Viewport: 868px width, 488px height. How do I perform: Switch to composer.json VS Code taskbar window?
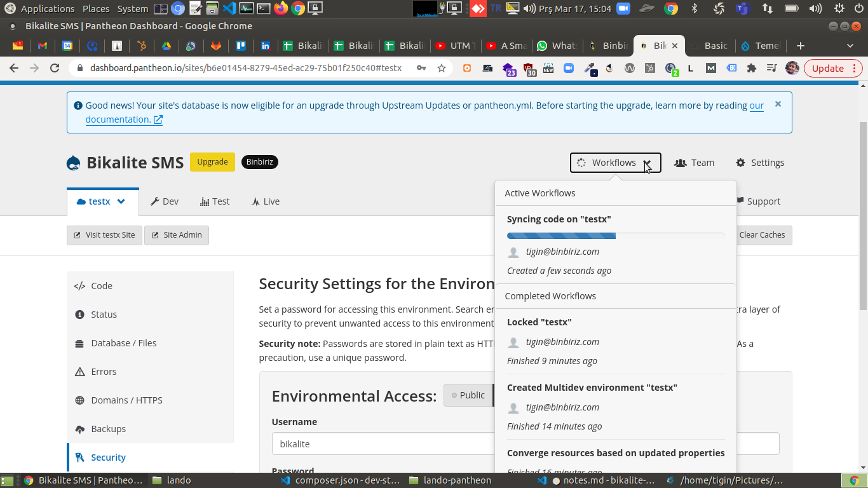pyautogui.click(x=341, y=480)
